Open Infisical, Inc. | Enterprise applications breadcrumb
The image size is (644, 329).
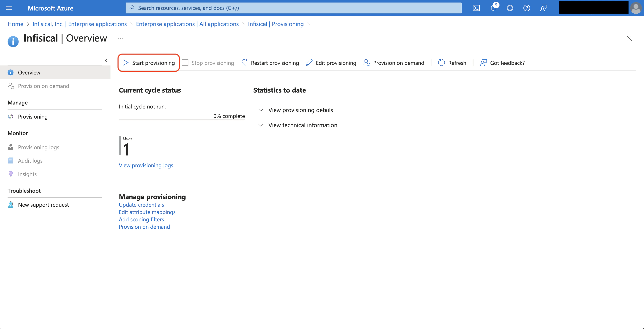79,24
